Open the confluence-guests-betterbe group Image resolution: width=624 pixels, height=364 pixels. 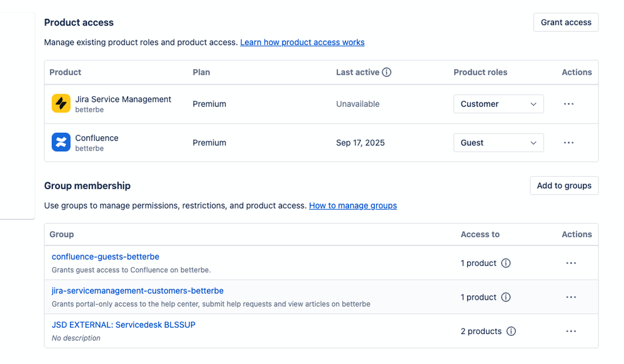click(x=106, y=257)
